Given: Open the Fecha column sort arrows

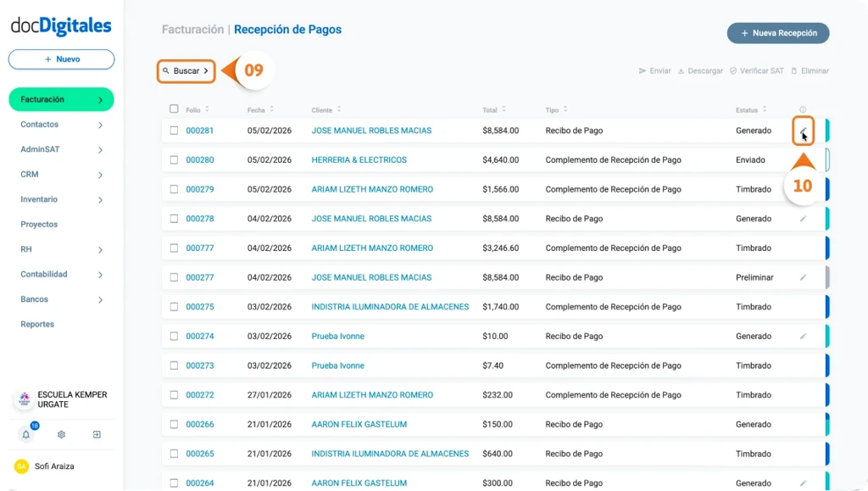Looking at the screenshot, I should click(270, 109).
